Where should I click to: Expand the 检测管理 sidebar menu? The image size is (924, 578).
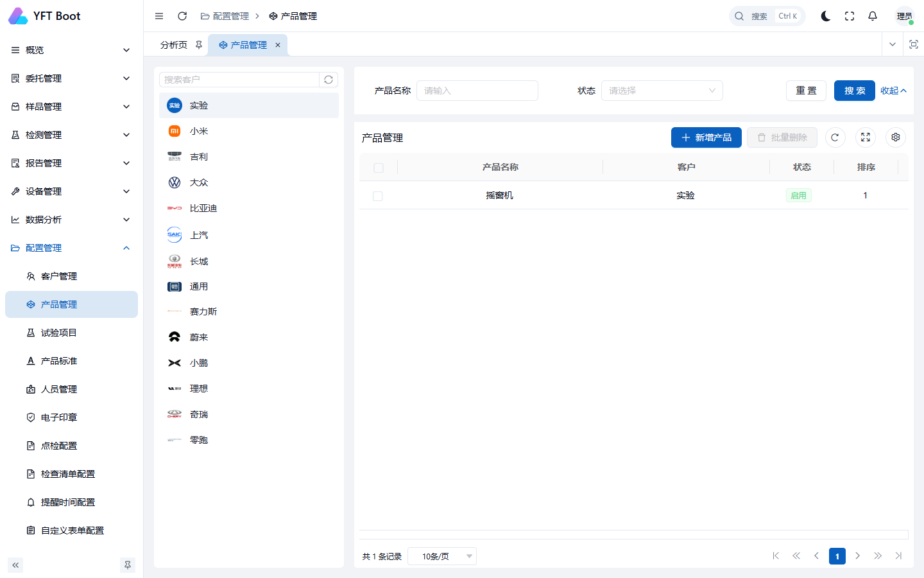71,135
